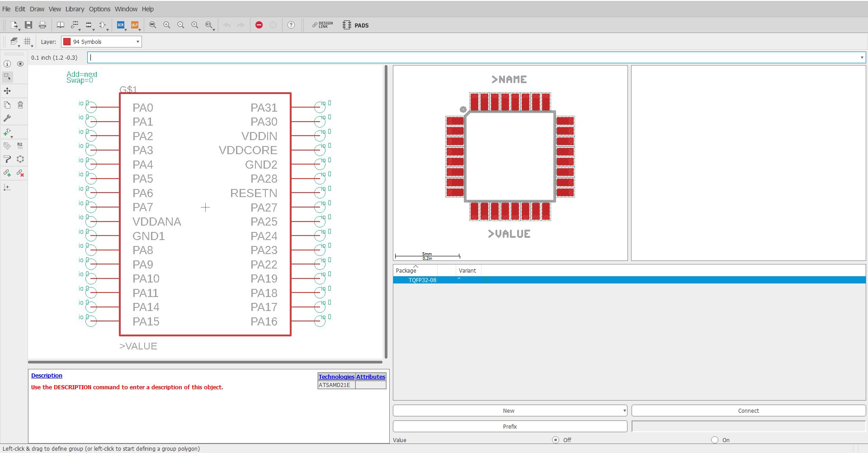This screenshot has width=868, height=453.
Task: Select the Copy tool
Action: (7, 104)
